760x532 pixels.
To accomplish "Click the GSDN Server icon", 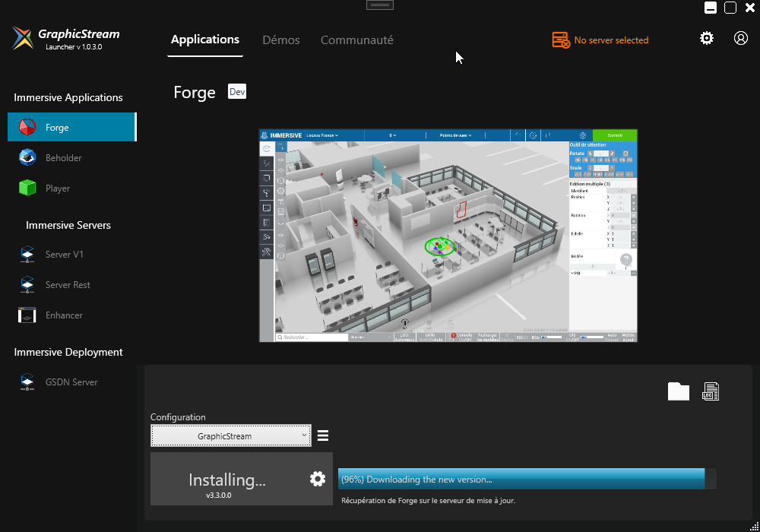I will (x=27, y=382).
